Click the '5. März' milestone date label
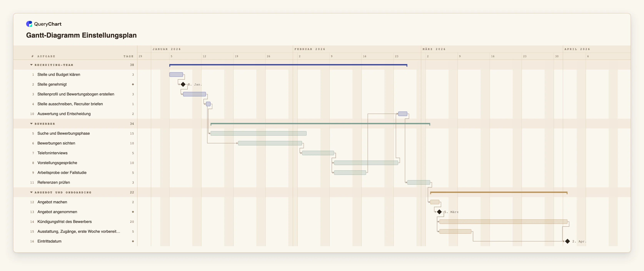 click(x=451, y=212)
